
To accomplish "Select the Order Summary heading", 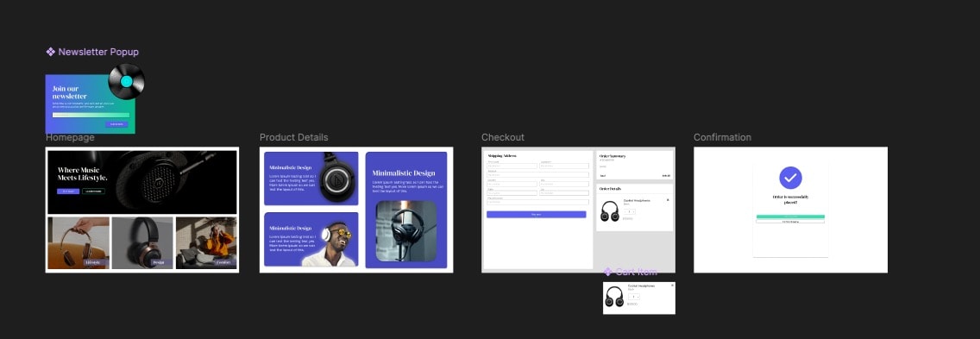I will [x=612, y=156].
